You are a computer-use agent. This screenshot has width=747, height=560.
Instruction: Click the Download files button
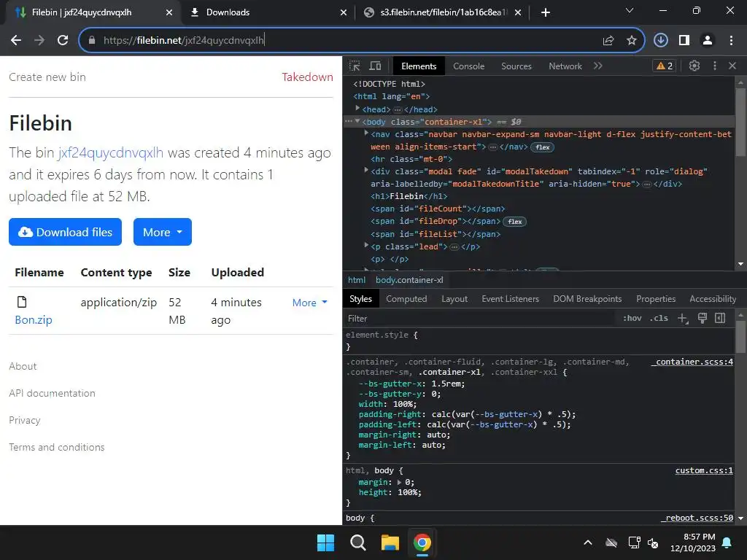click(x=65, y=232)
